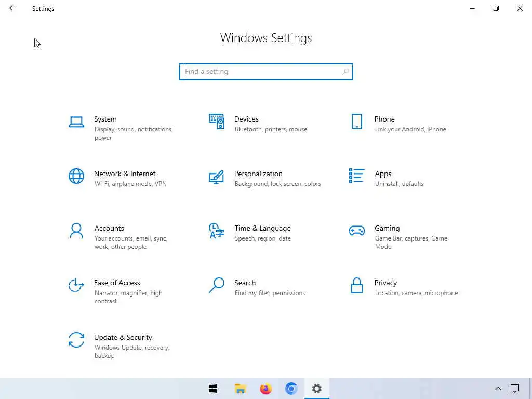Select the Privacy heading
Viewport: 532px width, 399px height.
point(385,283)
